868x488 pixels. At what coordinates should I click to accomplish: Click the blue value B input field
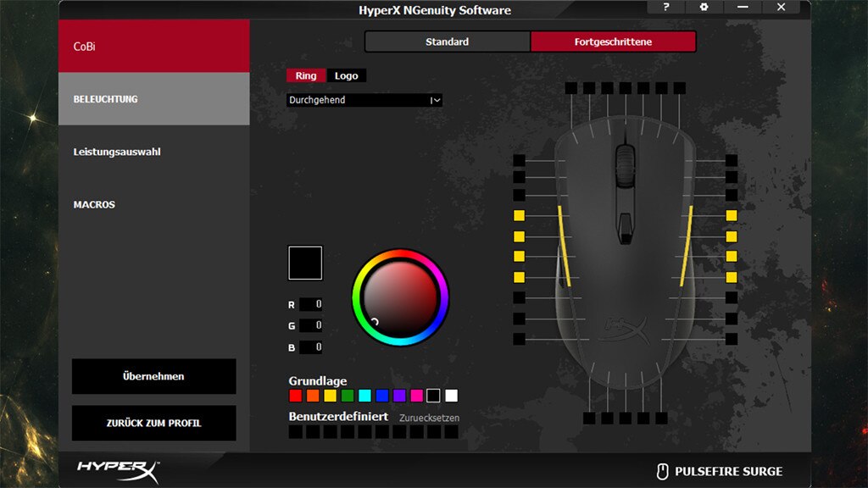tap(310, 347)
